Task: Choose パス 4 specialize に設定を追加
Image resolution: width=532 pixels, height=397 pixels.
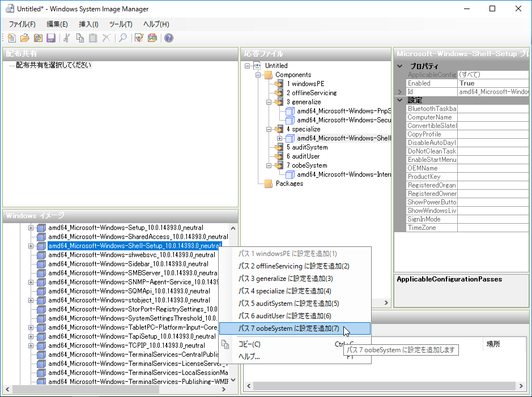Action: [x=295, y=291]
